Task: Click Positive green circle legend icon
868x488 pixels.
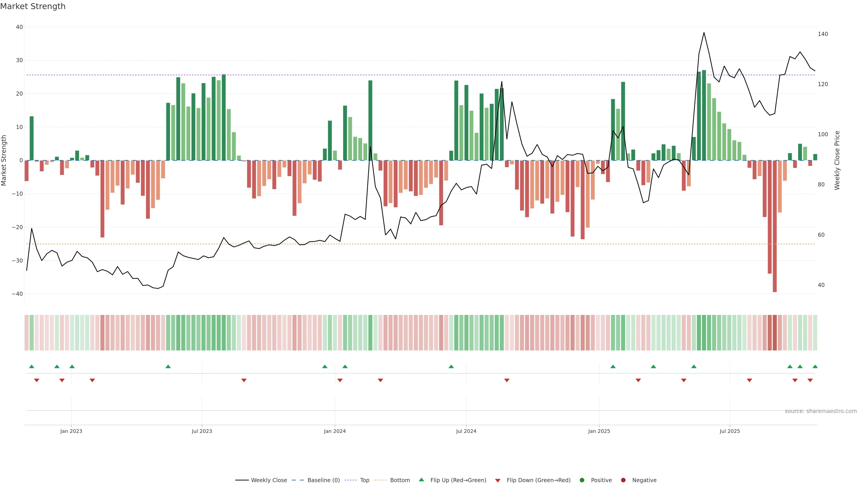Action: (582, 480)
